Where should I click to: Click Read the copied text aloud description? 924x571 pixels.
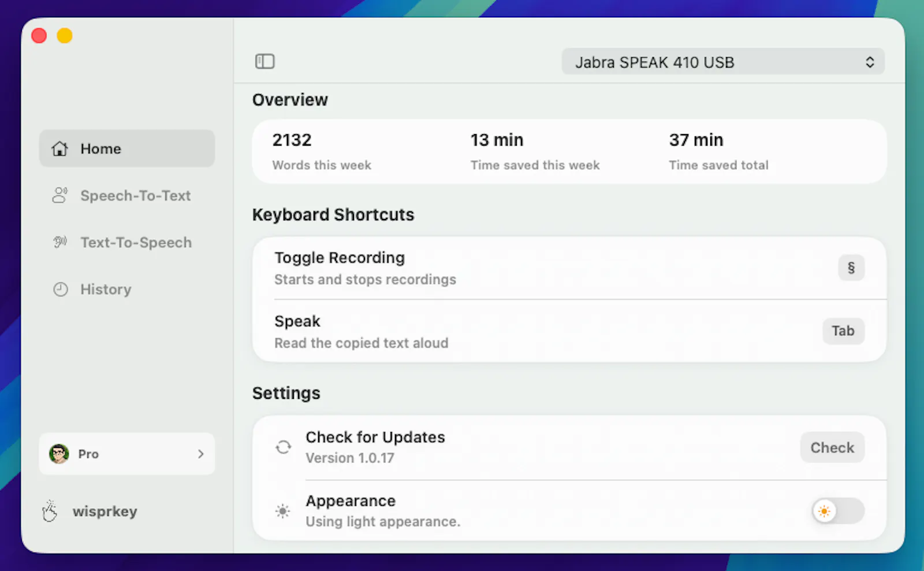click(x=361, y=343)
